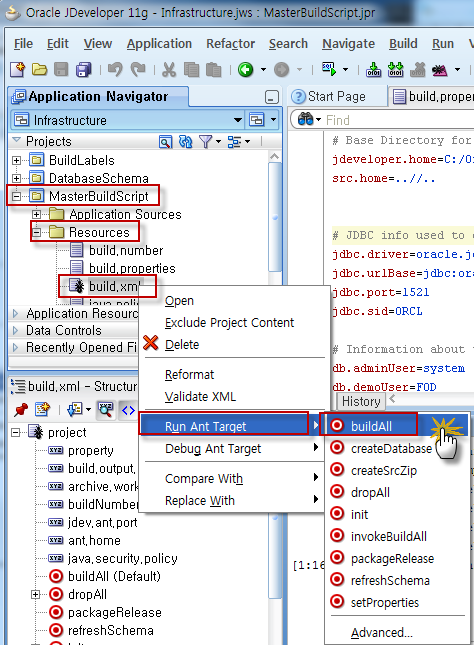474x645 pixels.
Task: Open the File menu
Action: tap(23, 44)
